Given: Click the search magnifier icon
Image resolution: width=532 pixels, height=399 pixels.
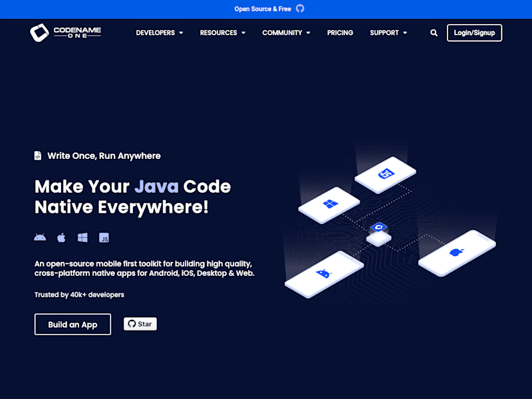Looking at the screenshot, I should (434, 33).
